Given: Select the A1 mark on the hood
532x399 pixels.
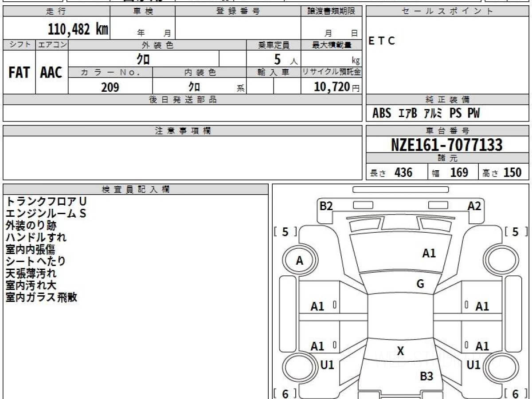Looking at the screenshot, I should point(429,253).
